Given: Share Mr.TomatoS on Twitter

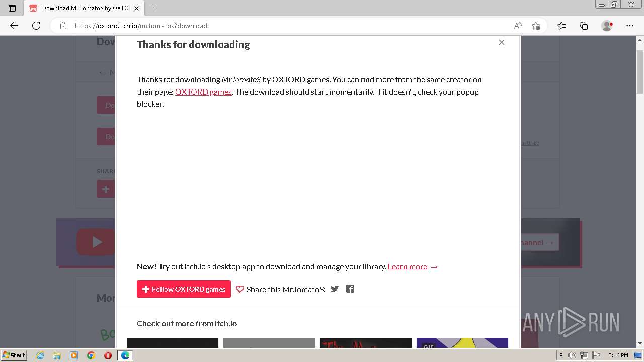Looking at the screenshot, I should point(335,289).
